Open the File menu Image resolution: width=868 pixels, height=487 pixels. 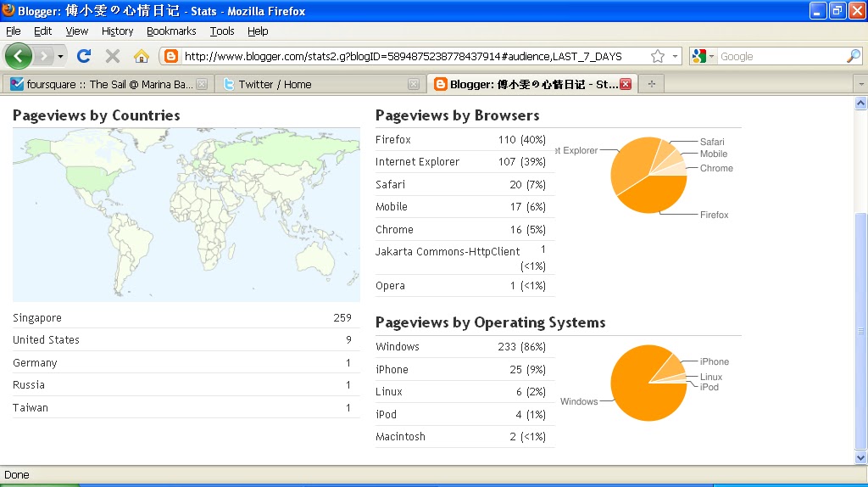click(14, 31)
